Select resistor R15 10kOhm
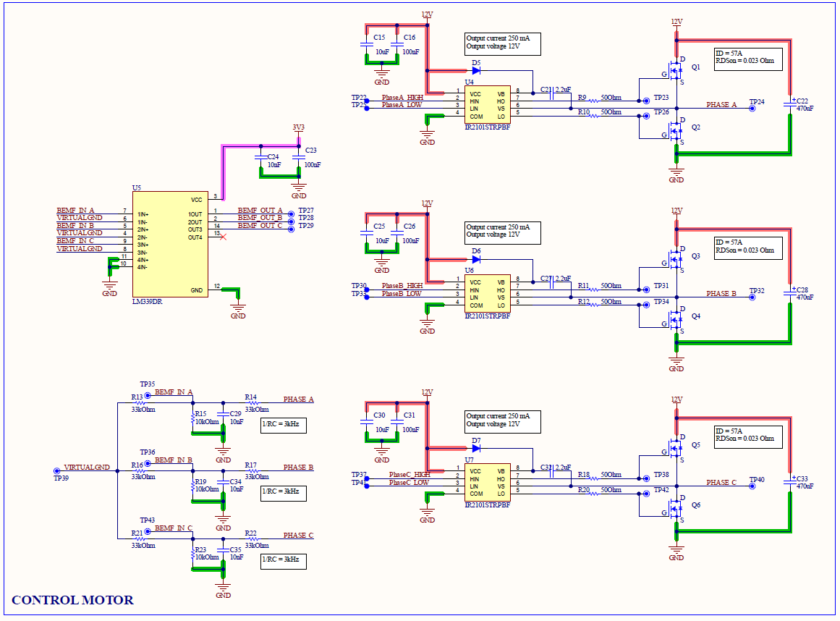This screenshot has width=840, height=621. pyautogui.click(x=193, y=418)
